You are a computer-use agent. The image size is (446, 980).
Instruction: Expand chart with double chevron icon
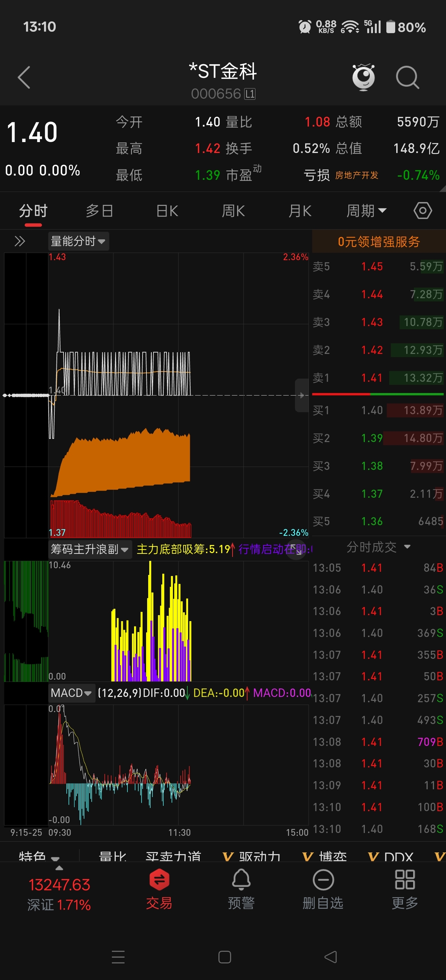[x=20, y=241]
